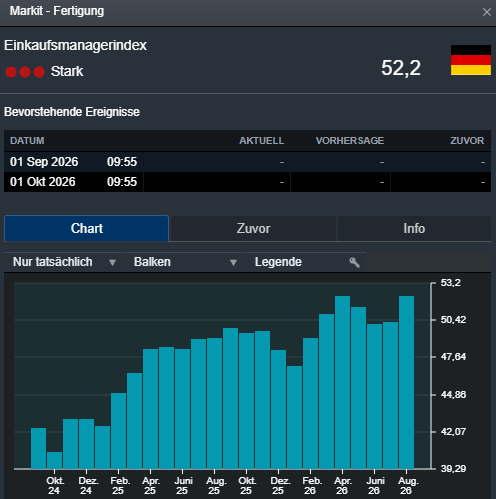Click the VORHERSAGE column header
The height and width of the screenshot is (499, 496).
(x=350, y=141)
